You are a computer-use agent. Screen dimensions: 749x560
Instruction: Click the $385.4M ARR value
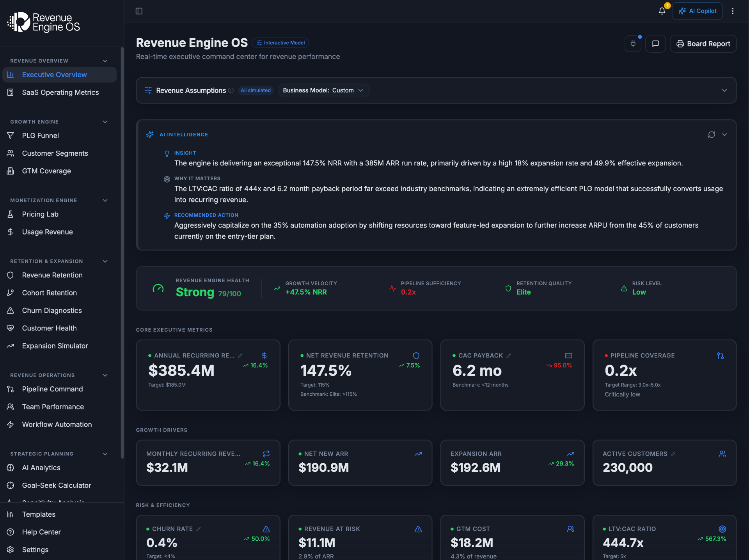click(181, 371)
